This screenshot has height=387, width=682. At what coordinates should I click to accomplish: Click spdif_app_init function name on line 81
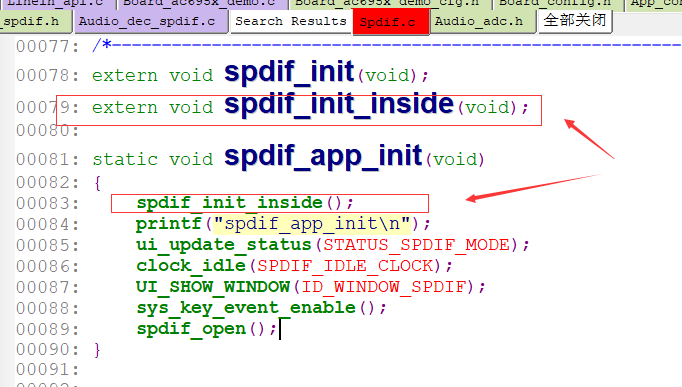(x=323, y=157)
